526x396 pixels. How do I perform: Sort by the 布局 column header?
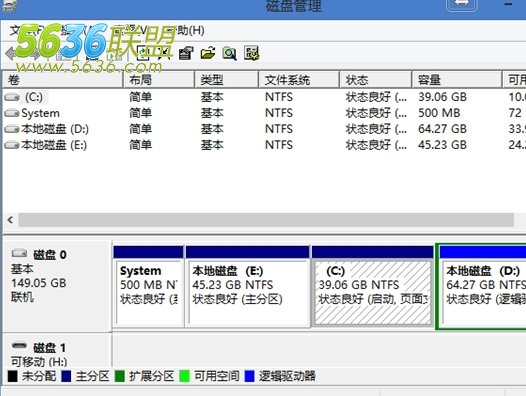click(159, 80)
